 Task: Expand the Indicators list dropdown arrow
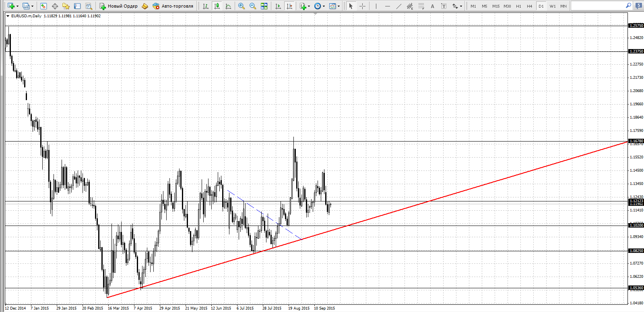tap(309, 6)
